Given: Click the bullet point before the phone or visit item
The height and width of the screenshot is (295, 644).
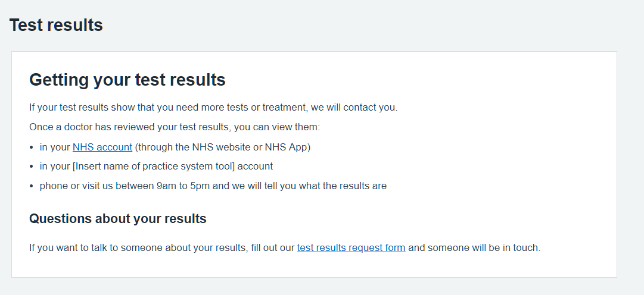Looking at the screenshot, I should [x=32, y=186].
